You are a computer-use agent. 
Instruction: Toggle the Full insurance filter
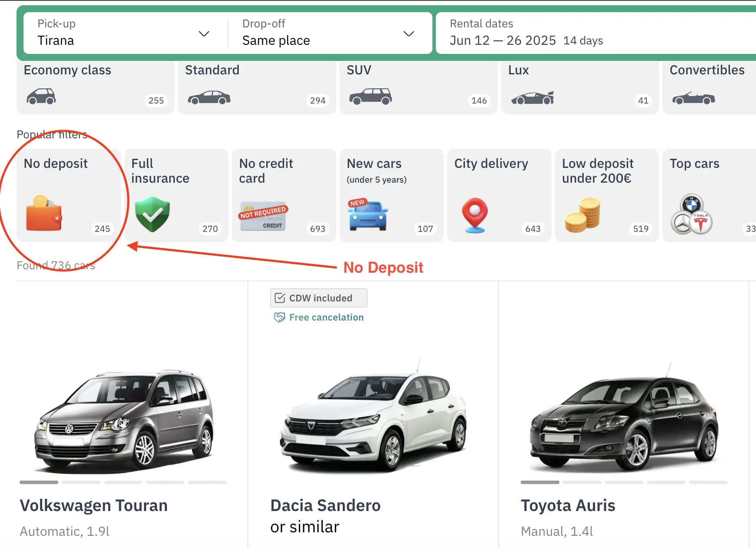coord(176,195)
